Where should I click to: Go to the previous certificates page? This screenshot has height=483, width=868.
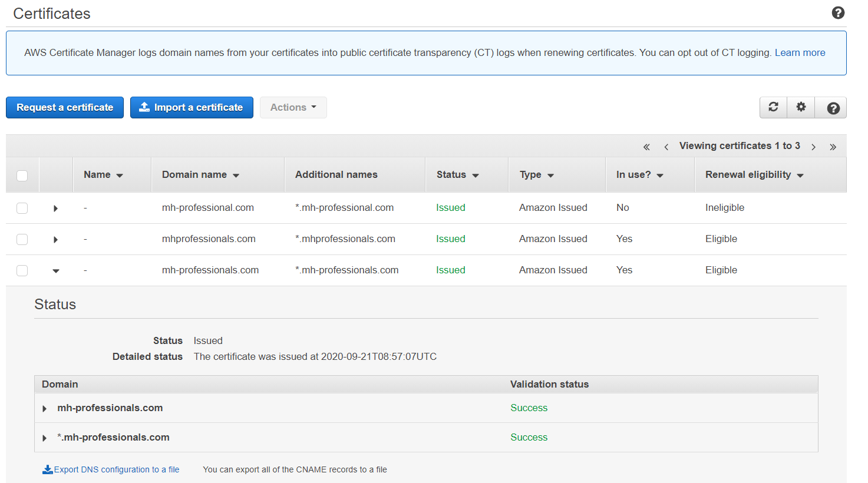[x=666, y=147]
